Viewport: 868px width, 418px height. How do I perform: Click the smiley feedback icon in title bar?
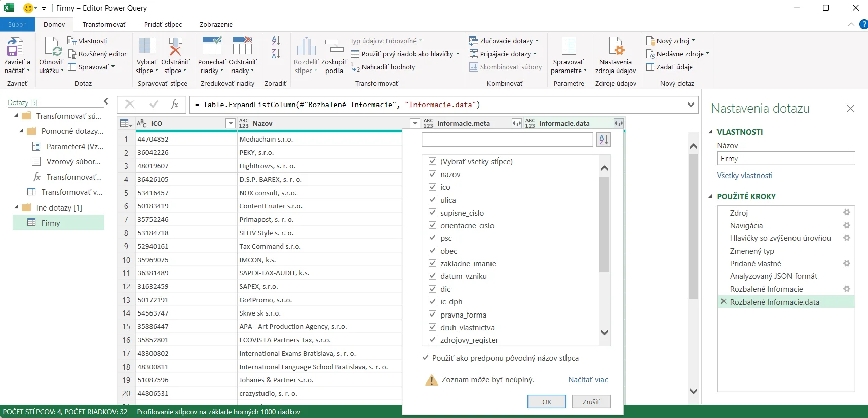[28, 8]
